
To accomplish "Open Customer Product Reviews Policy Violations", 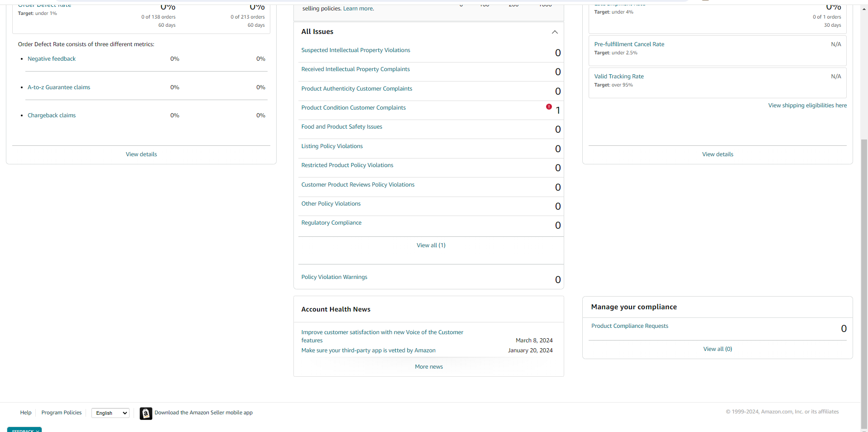I will 358,185.
